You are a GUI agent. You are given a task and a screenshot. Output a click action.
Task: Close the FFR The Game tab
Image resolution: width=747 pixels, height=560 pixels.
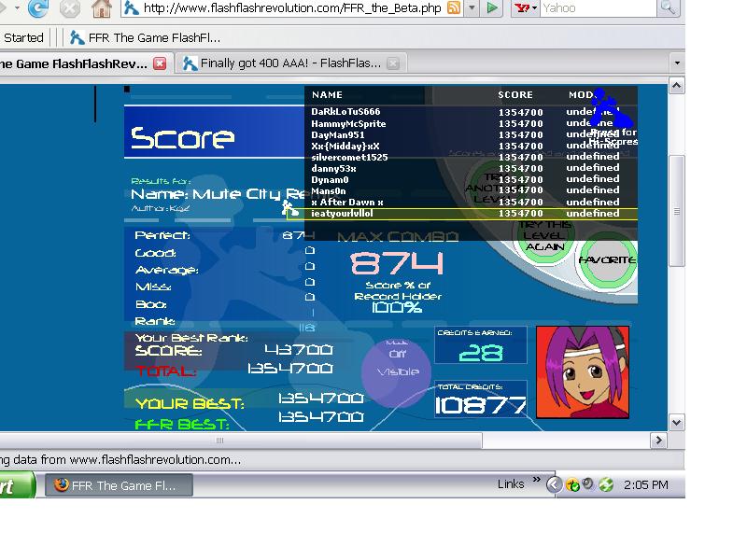160,63
